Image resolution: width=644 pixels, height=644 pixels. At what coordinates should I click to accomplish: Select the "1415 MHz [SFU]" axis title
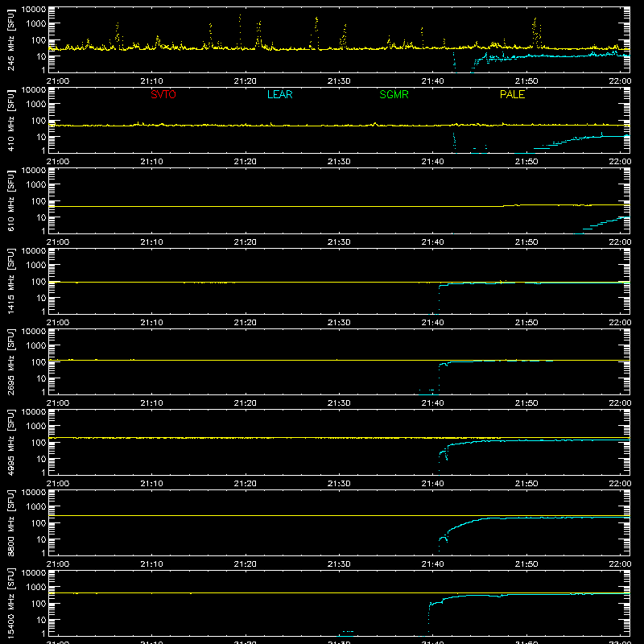(11, 281)
